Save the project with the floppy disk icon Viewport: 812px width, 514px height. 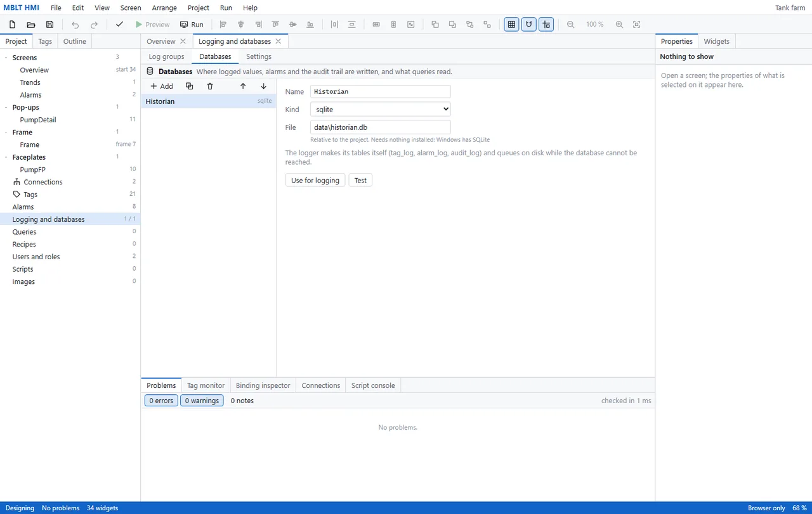coord(50,25)
